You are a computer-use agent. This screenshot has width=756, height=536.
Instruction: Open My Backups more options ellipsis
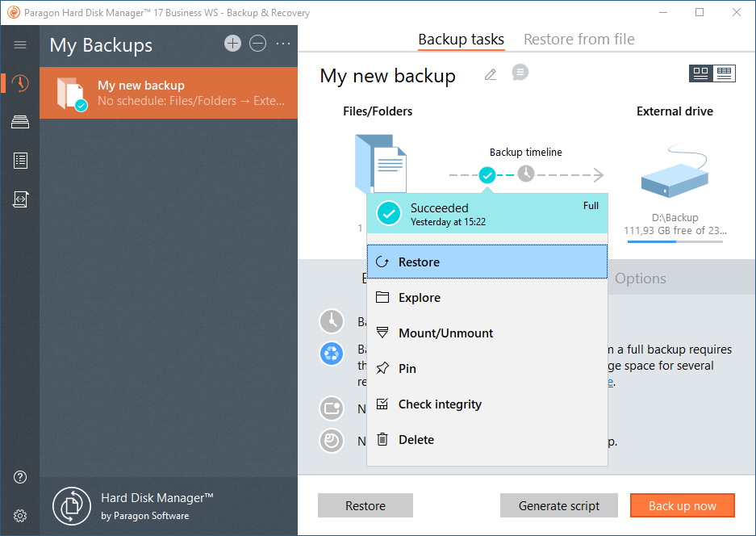pos(283,44)
